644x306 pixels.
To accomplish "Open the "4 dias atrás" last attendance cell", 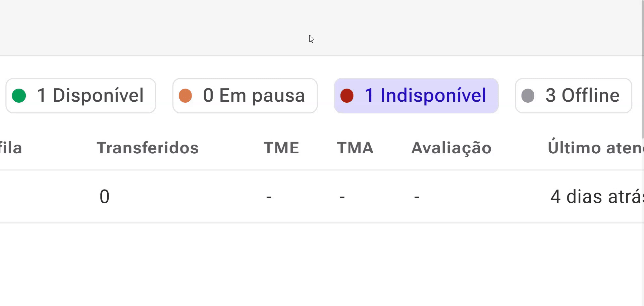I will [x=596, y=197].
